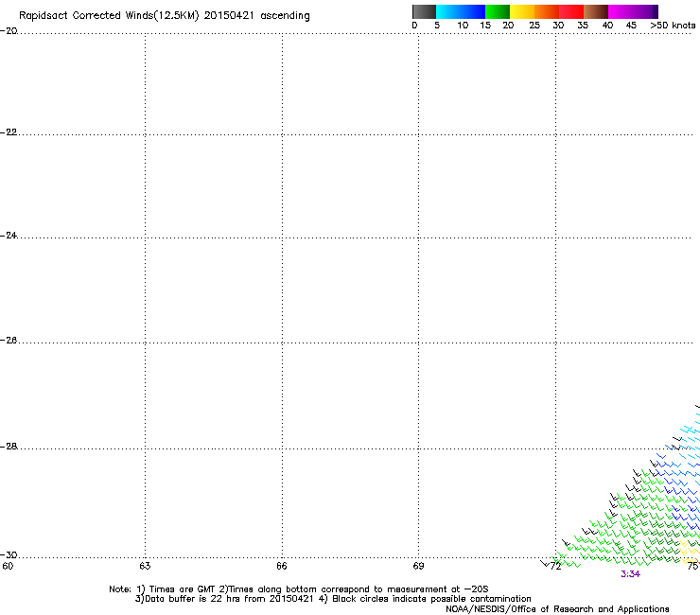This screenshot has height=615, width=700.
Task: Click the chart title 'Rapidscat Corrected Winds(12.5KM)'
Action: click(109, 16)
